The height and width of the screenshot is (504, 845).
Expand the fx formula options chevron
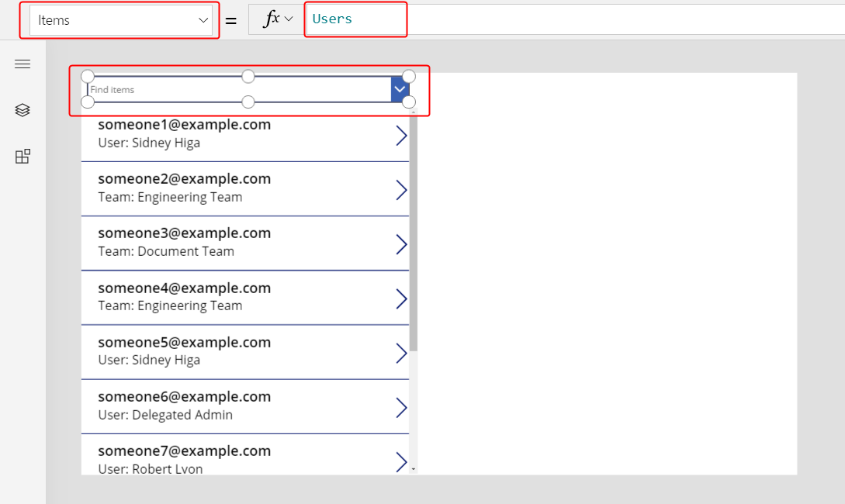point(289,19)
